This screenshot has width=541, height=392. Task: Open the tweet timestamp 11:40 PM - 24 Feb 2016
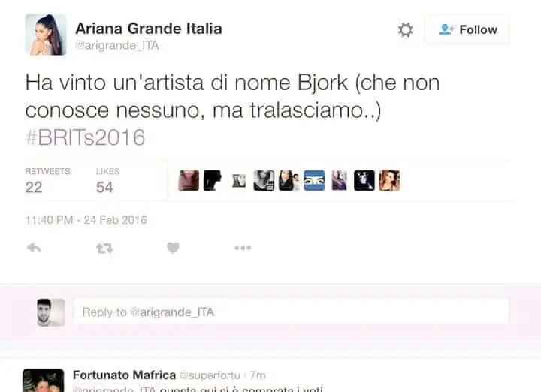[x=86, y=220]
